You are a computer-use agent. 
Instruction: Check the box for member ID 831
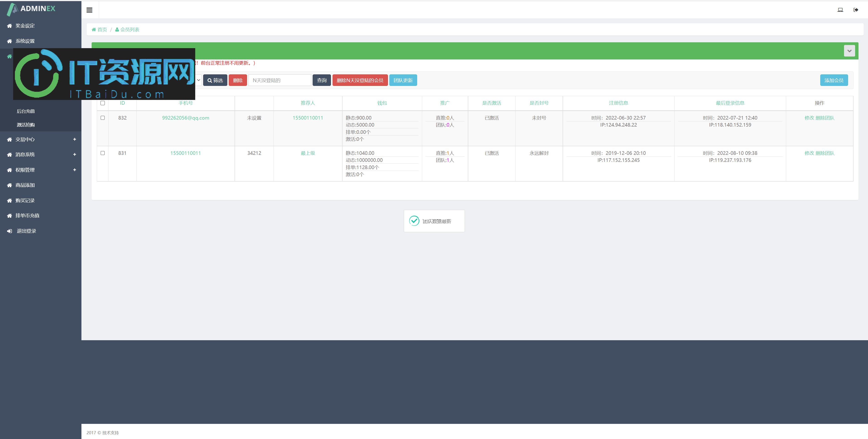tap(103, 153)
